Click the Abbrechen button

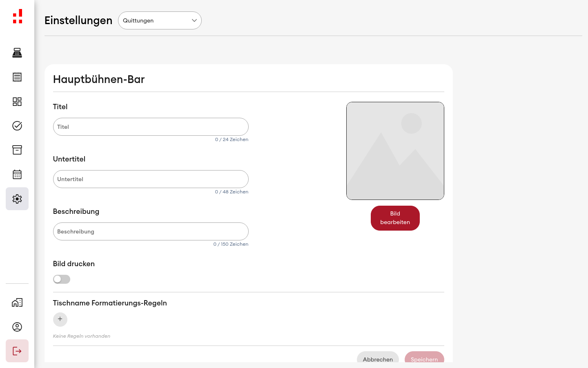point(378,358)
